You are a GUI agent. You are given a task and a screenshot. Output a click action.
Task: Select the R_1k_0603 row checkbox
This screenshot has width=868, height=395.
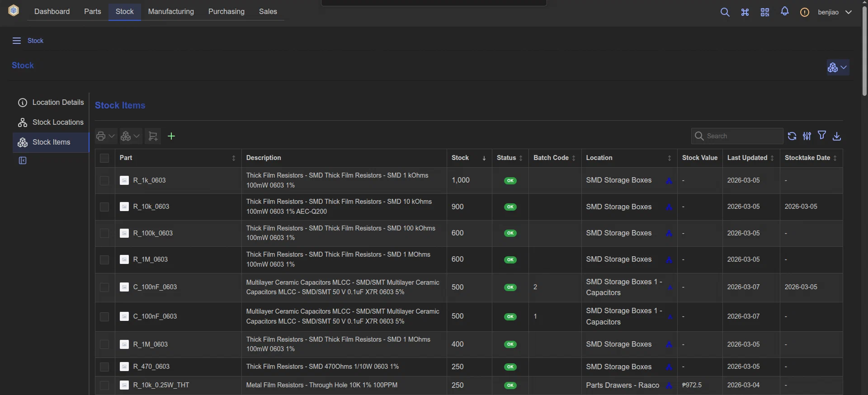point(104,180)
